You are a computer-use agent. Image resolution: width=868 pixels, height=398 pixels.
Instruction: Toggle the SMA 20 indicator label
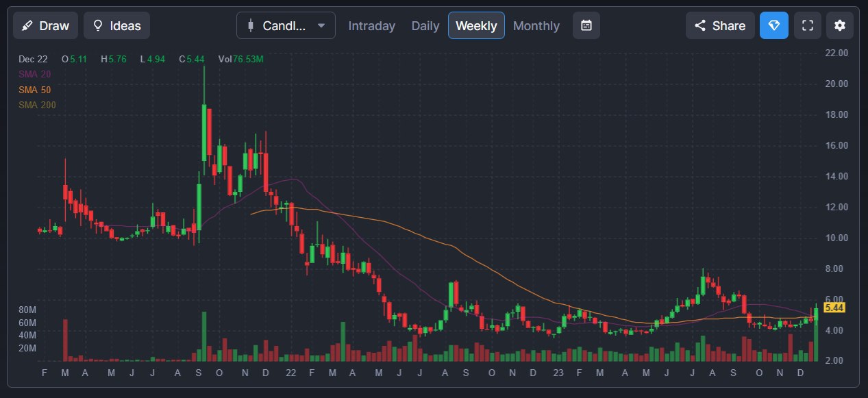34,75
